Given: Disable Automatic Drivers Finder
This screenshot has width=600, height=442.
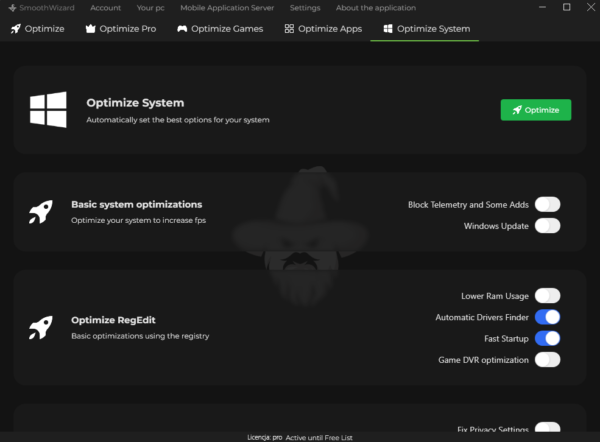Looking at the screenshot, I should click(x=547, y=317).
